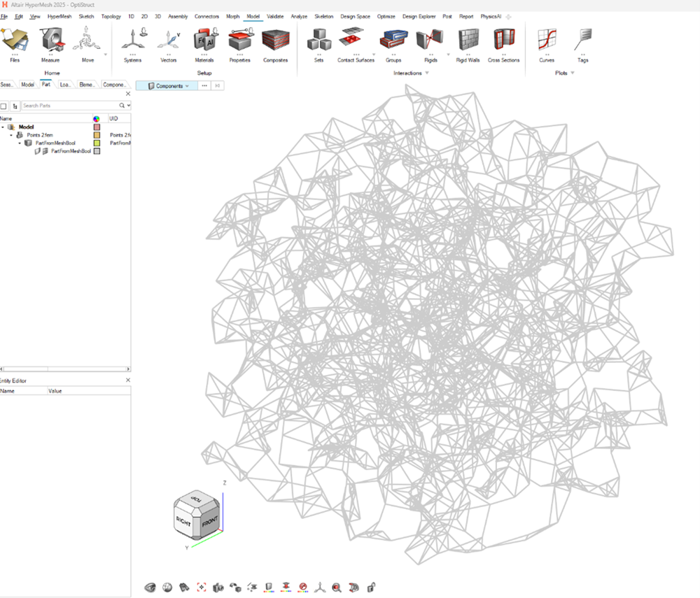The height and width of the screenshot is (598, 700).
Task: Open the Rigid Walls tool
Action: pos(468,43)
